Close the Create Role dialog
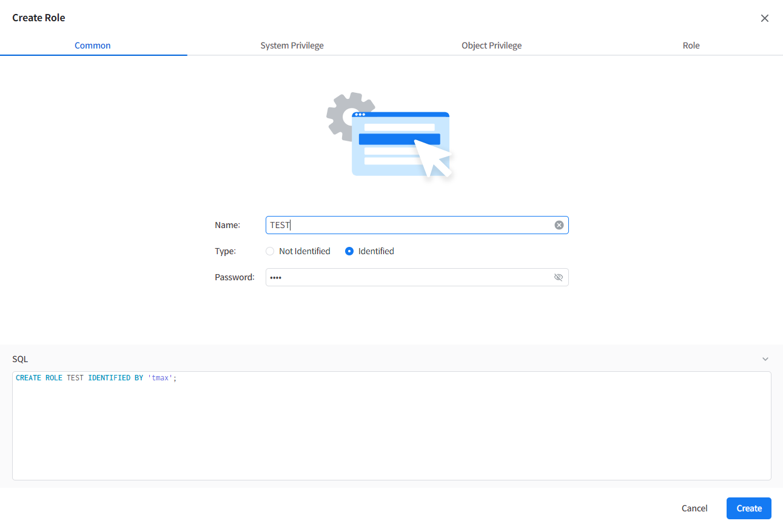This screenshot has height=532, width=783. coord(764,18)
